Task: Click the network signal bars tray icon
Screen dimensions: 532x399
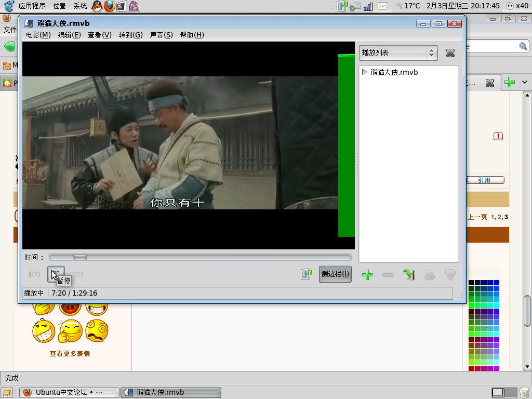Action: pyautogui.click(x=368, y=6)
